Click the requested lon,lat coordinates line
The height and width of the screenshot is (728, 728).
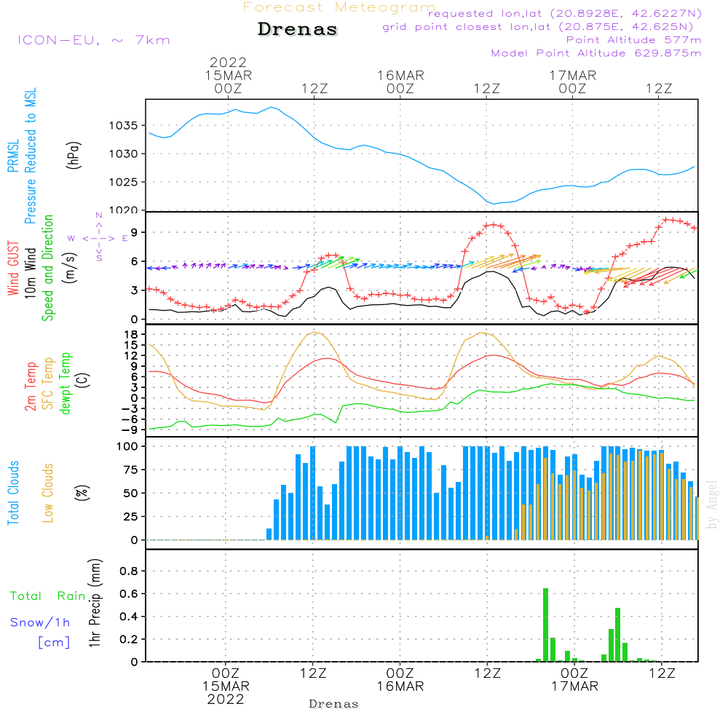pyautogui.click(x=565, y=14)
